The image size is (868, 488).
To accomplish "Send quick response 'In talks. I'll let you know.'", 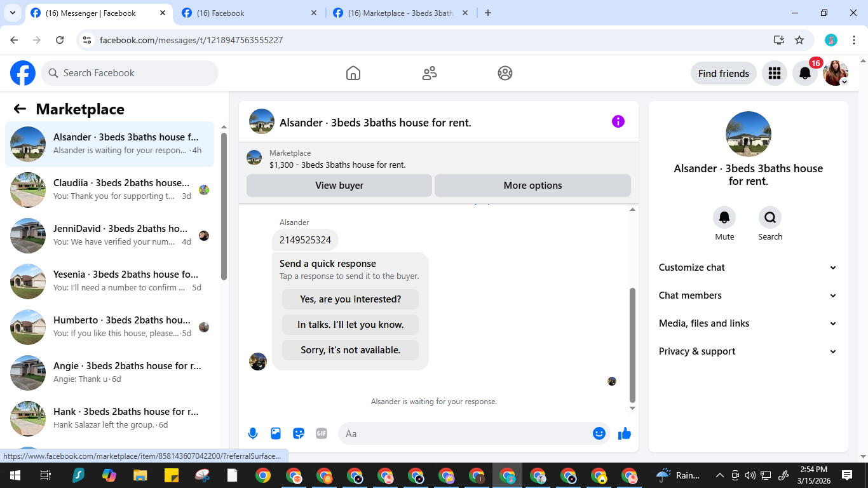I will 350,325.
